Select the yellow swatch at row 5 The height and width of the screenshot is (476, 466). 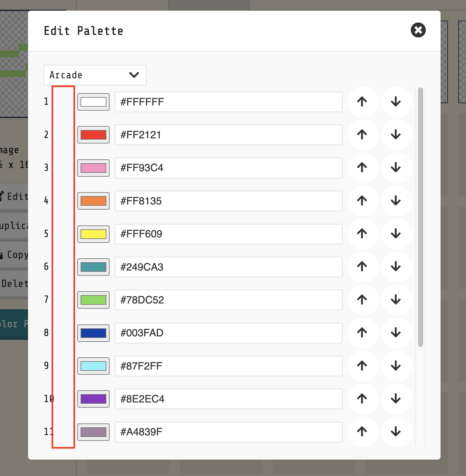(x=93, y=234)
